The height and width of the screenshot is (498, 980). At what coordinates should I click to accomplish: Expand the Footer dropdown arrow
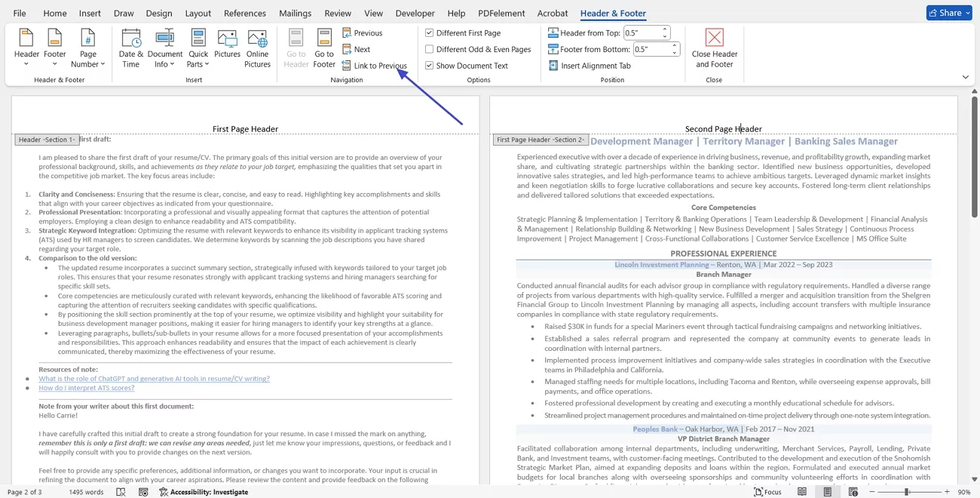55,64
